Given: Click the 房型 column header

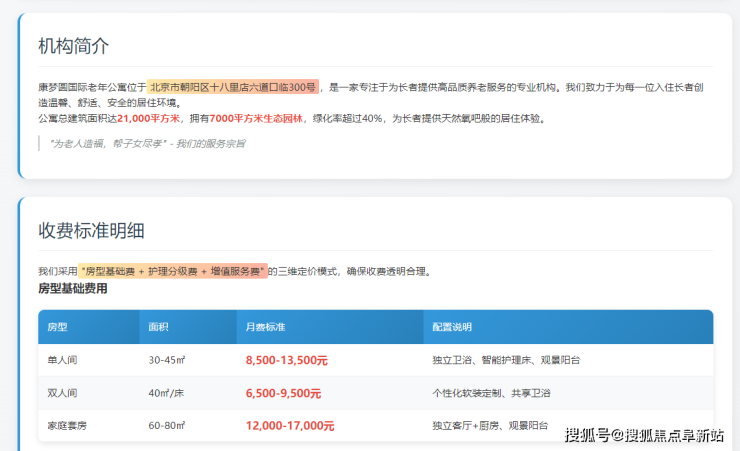Looking at the screenshot, I should coord(58,327).
